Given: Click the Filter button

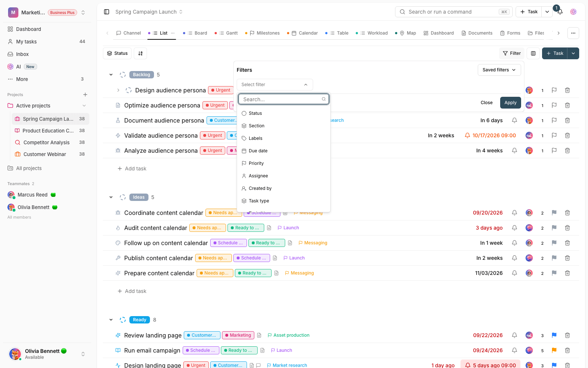Looking at the screenshot, I should click(x=512, y=53).
